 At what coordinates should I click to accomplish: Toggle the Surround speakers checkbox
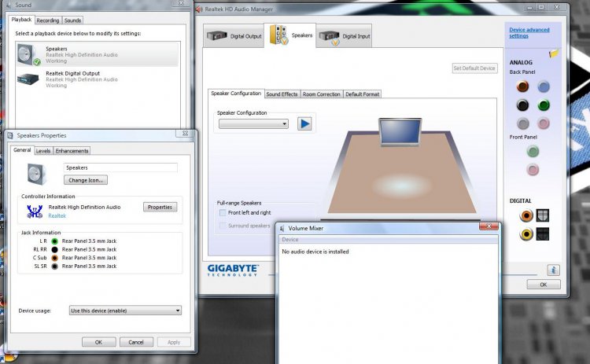tap(223, 226)
